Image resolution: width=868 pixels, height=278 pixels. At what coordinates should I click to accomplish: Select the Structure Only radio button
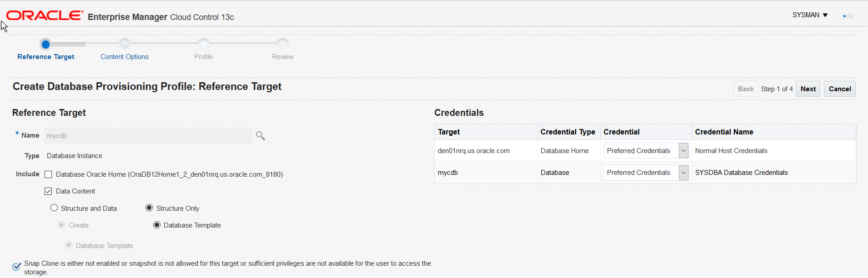[x=149, y=208]
